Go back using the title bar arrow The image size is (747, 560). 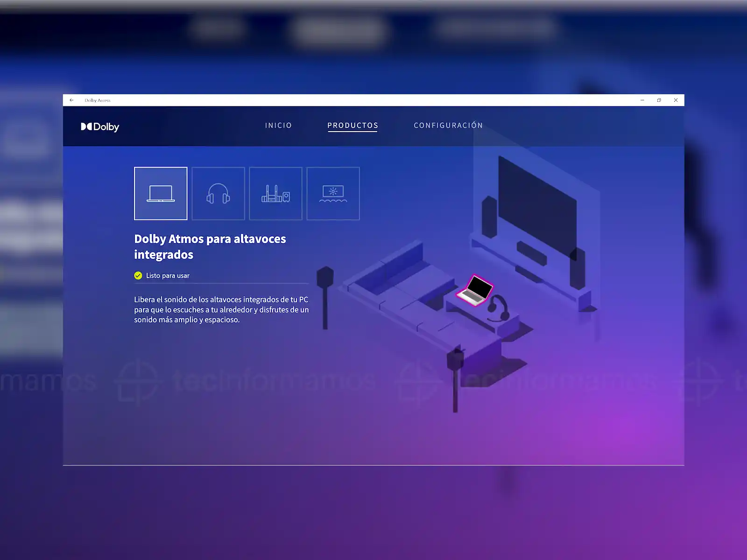click(71, 100)
